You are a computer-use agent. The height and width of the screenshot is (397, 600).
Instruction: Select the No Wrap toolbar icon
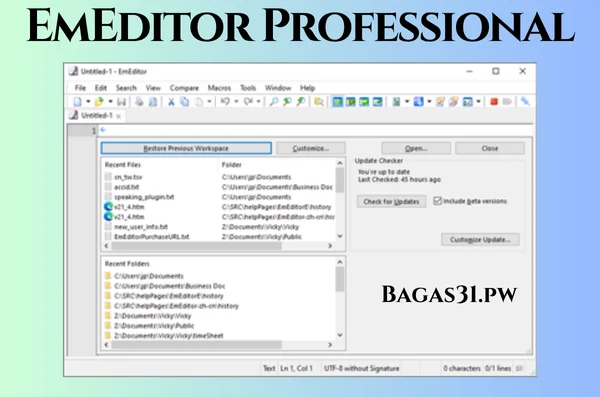click(338, 101)
